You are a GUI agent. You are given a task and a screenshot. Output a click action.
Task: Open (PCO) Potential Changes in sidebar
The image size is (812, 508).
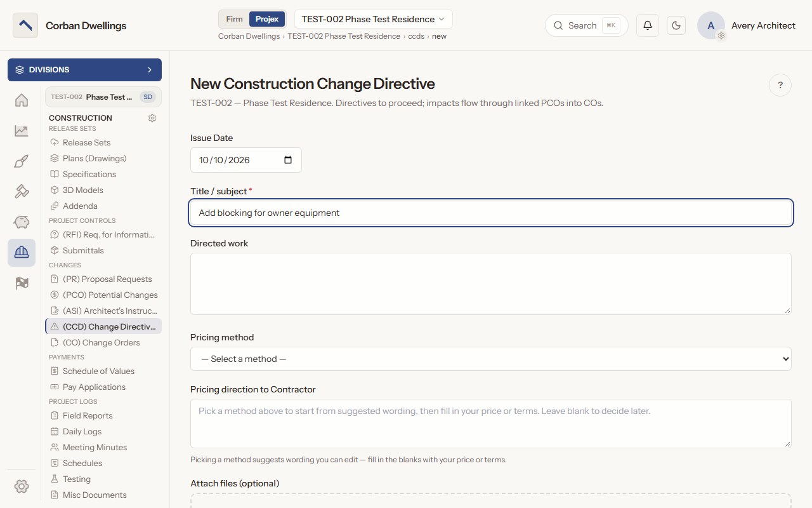[103, 295]
